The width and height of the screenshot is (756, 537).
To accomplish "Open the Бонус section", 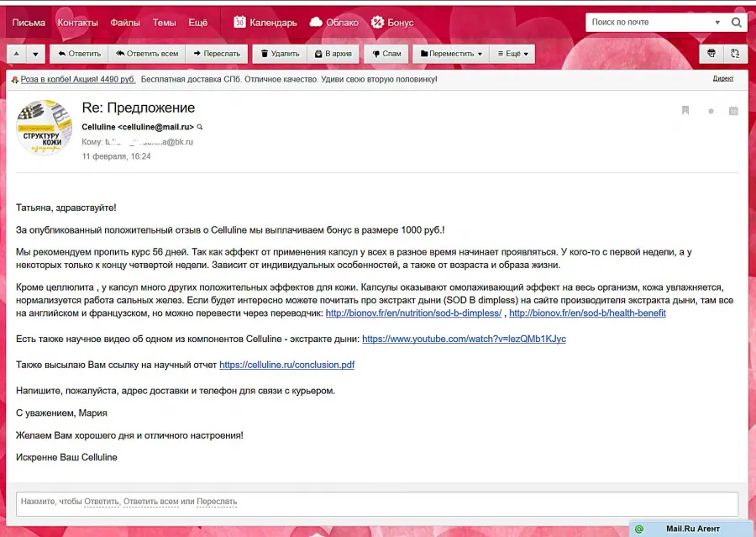I will point(392,22).
